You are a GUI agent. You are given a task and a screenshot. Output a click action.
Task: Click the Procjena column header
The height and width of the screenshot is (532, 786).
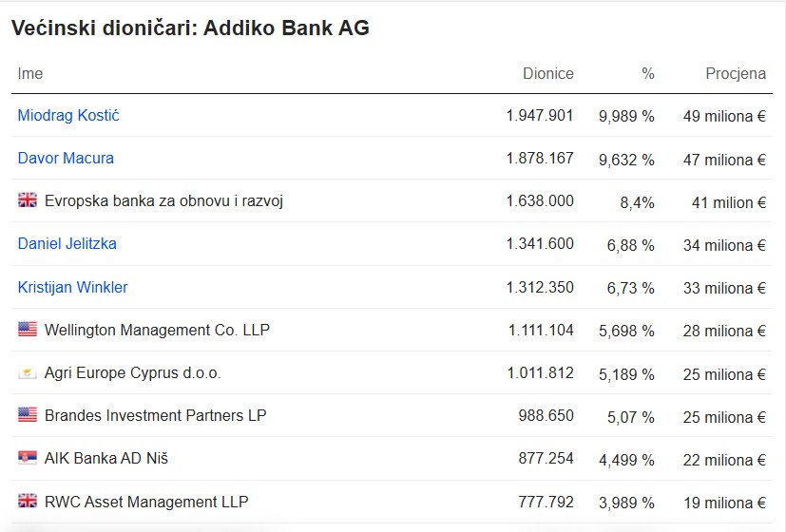pos(736,74)
